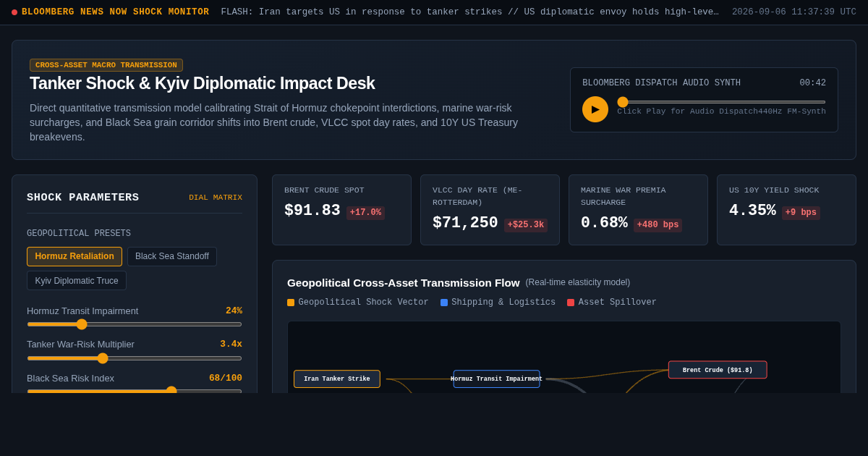
Task: Click the Iran Tanker Strike node
Action: (337, 379)
